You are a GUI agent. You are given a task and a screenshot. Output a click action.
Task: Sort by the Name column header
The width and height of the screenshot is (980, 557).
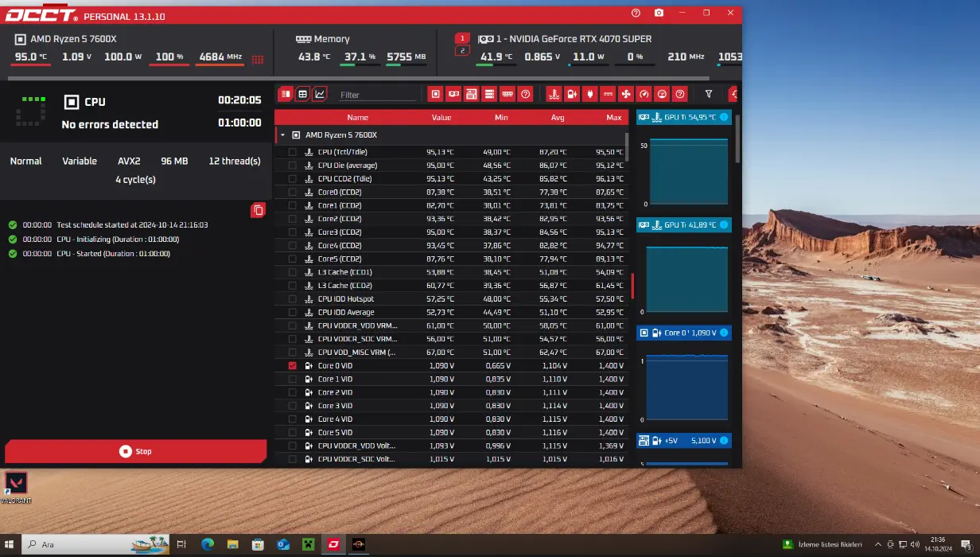[357, 117]
